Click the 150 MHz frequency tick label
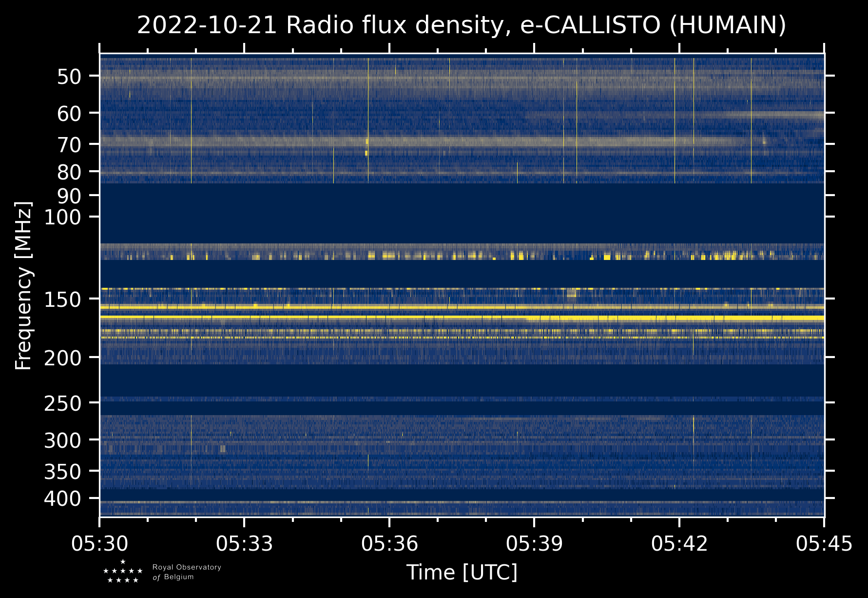 click(x=62, y=299)
